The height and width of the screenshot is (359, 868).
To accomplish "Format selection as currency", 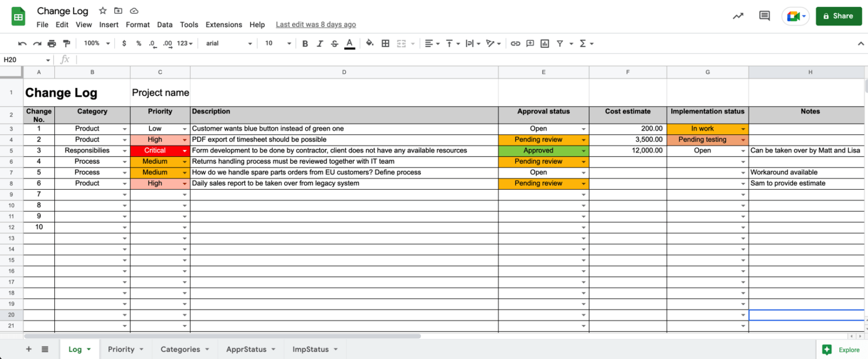I will [x=124, y=43].
